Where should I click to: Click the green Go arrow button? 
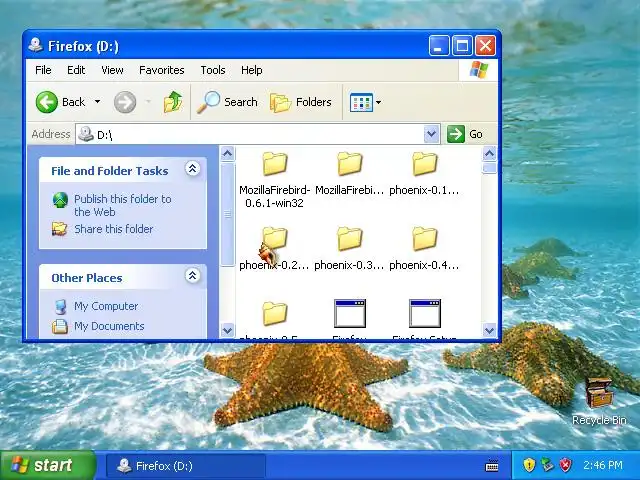456,134
